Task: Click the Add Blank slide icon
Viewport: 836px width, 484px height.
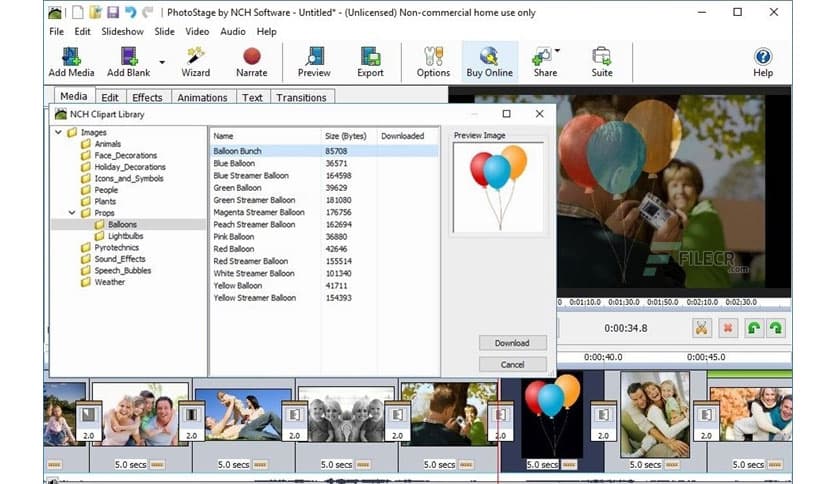Action: pyautogui.click(x=128, y=62)
